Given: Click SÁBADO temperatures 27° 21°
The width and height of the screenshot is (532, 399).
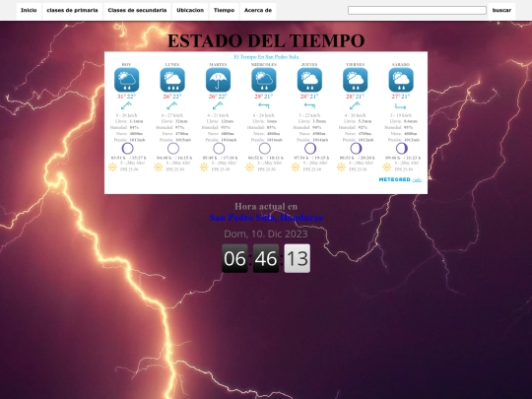Looking at the screenshot, I should (401, 97).
